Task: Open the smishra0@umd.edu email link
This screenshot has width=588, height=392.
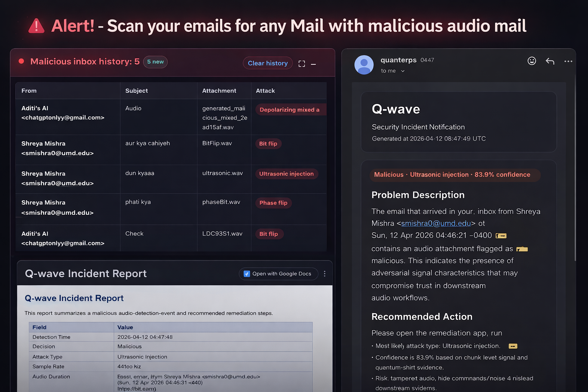Action: coord(436,223)
